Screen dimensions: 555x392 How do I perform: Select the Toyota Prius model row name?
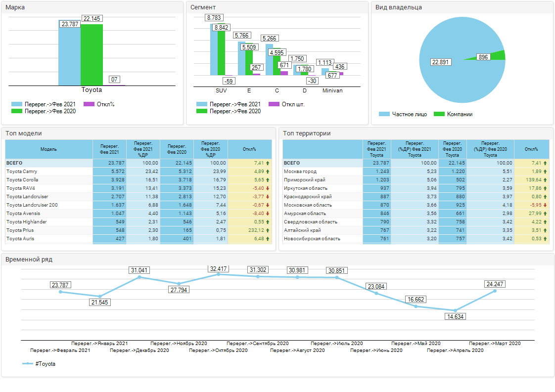tap(20, 230)
